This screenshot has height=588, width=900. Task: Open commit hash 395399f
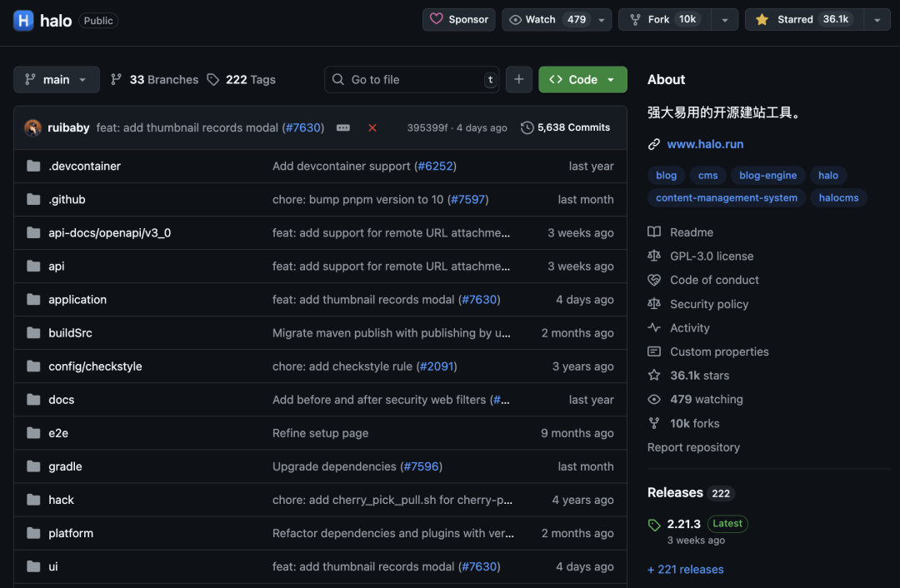pyautogui.click(x=427, y=128)
